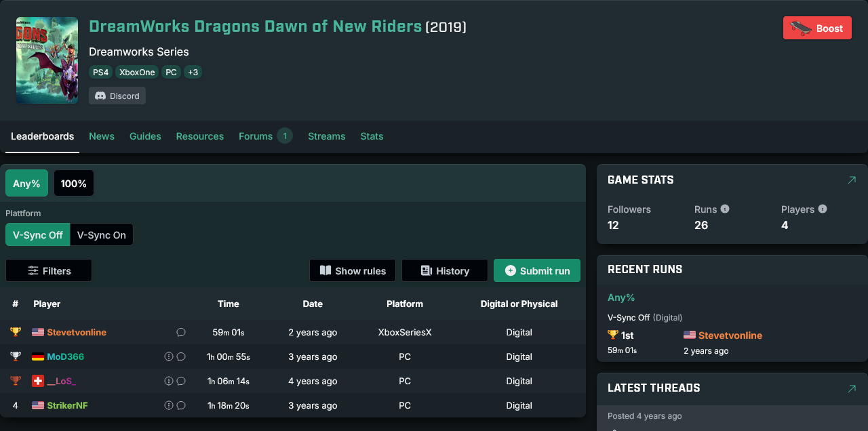The width and height of the screenshot is (868, 431).
Task: Switch to the Guides tab
Action: pos(145,136)
